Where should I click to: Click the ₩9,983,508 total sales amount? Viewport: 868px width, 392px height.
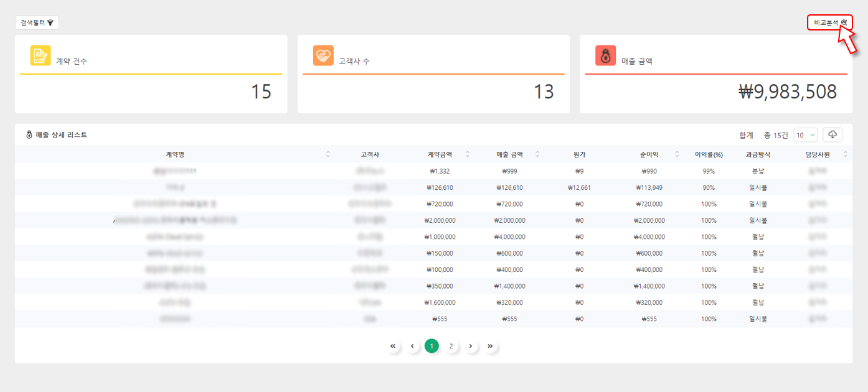click(x=787, y=92)
